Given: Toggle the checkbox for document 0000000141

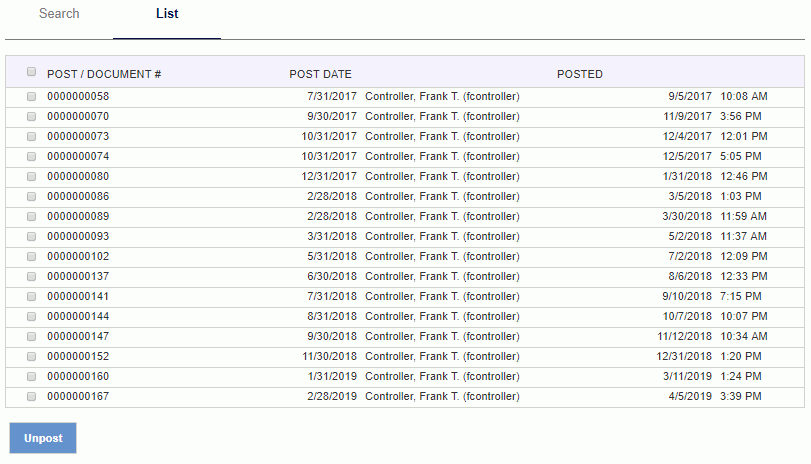Looking at the screenshot, I should [31, 297].
